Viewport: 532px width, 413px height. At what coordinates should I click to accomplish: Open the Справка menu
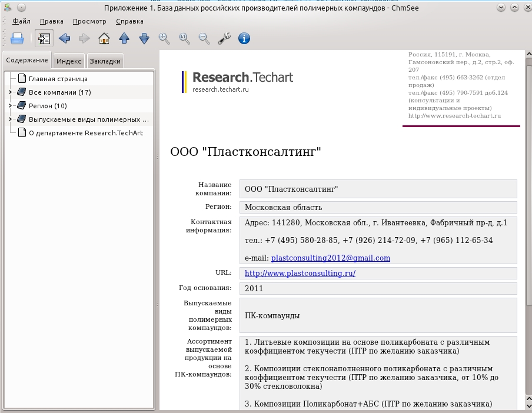[129, 21]
